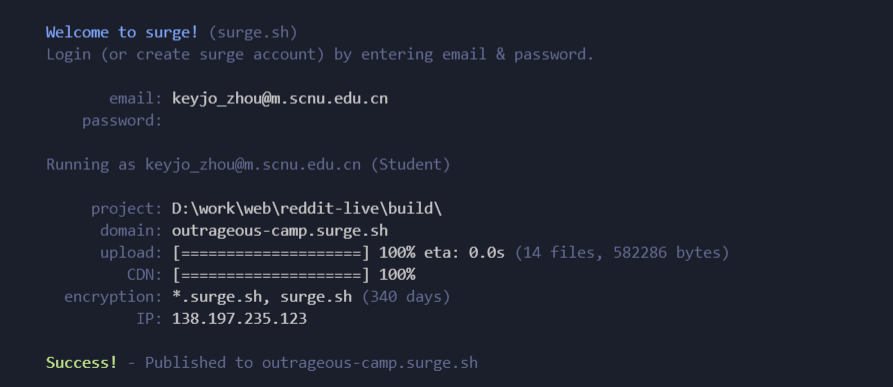Click the upload progress bar
The width and height of the screenshot is (893, 387).
click(x=271, y=253)
